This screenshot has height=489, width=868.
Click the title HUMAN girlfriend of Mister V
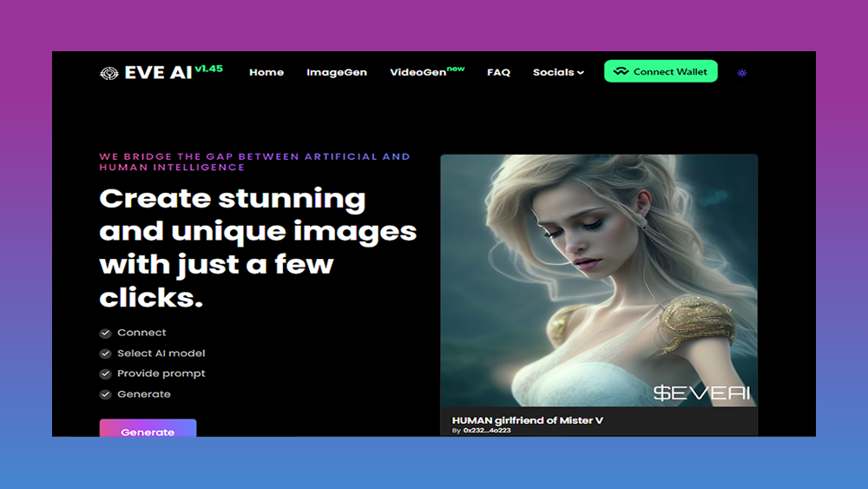tap(528, 420)
